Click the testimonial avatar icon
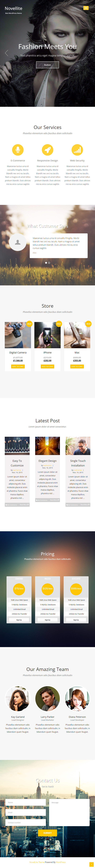 click(18, 242)
